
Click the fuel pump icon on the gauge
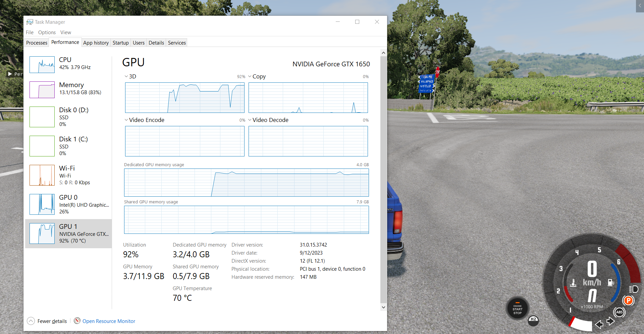[611, 283]
